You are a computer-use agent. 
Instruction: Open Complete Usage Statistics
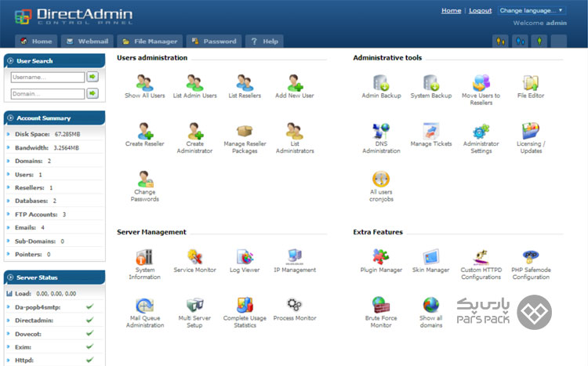point(245,313)
